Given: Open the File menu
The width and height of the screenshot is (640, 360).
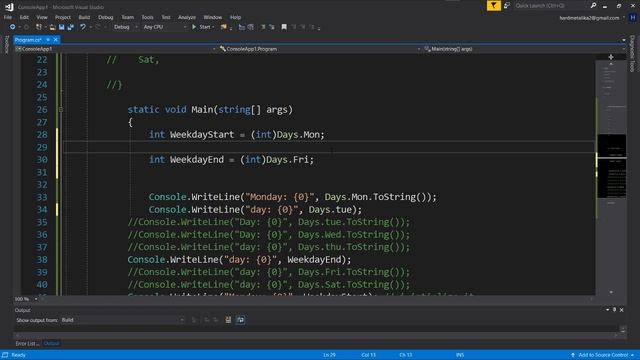Looking at the screenshot, I should [x=8, y=17].
